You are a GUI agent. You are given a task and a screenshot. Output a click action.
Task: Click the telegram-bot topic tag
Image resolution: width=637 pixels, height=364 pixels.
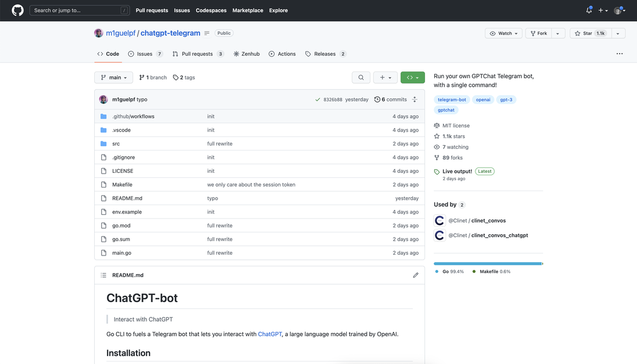coord(452,99)
